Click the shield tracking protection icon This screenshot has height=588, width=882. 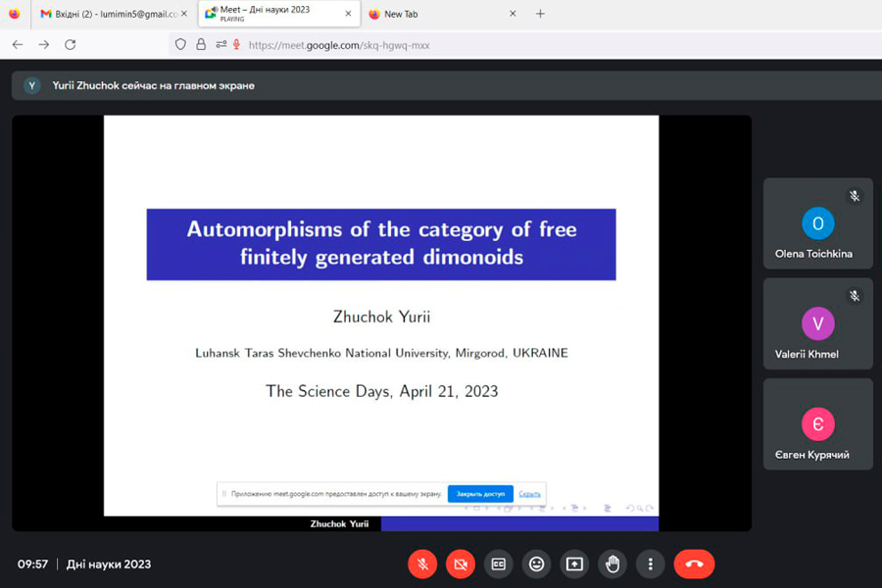180,44
